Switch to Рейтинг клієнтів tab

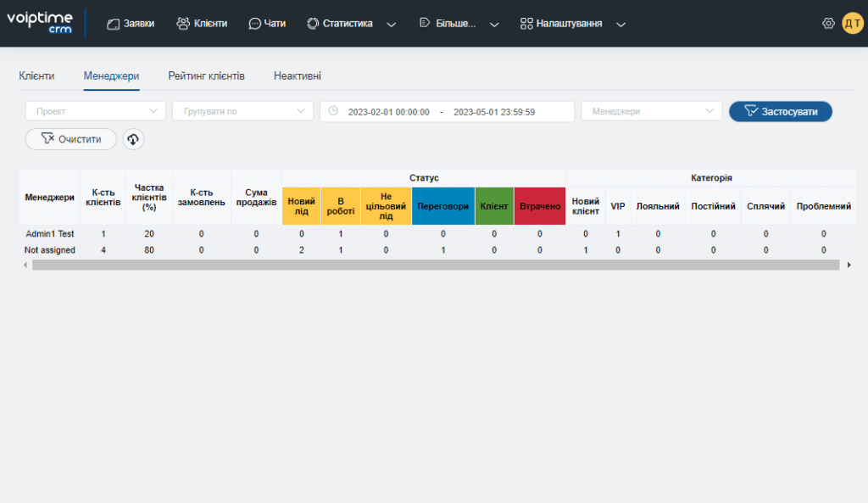(207, 75)
